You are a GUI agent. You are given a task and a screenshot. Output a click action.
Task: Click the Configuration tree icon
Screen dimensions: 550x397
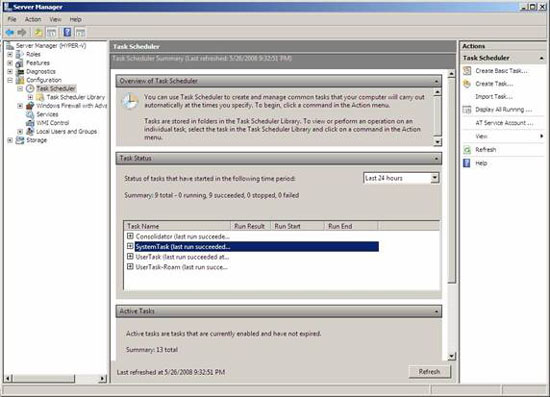(20, 80)
